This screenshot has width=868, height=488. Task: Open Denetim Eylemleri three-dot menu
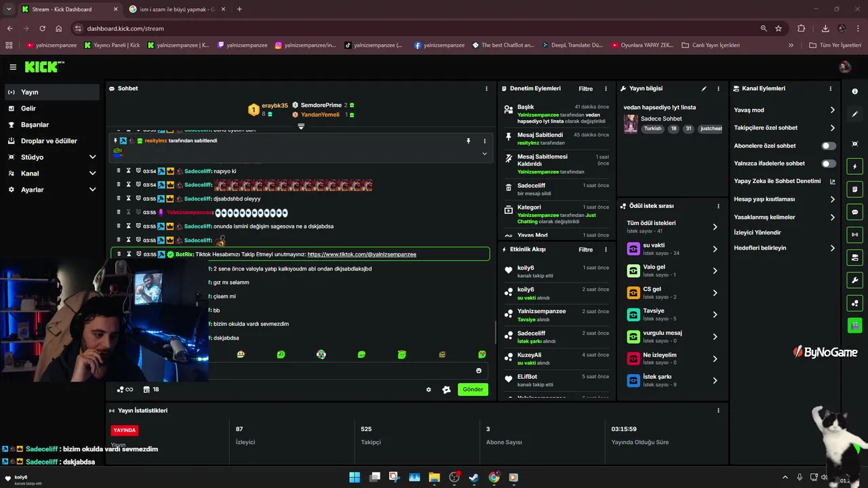(x=606, y=89)
